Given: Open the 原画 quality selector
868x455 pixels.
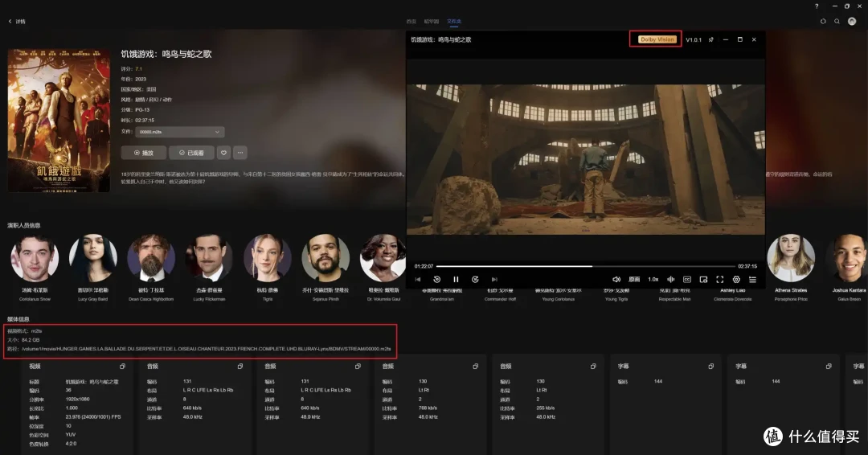Looking at the screenshot, I should coord(634,280).
